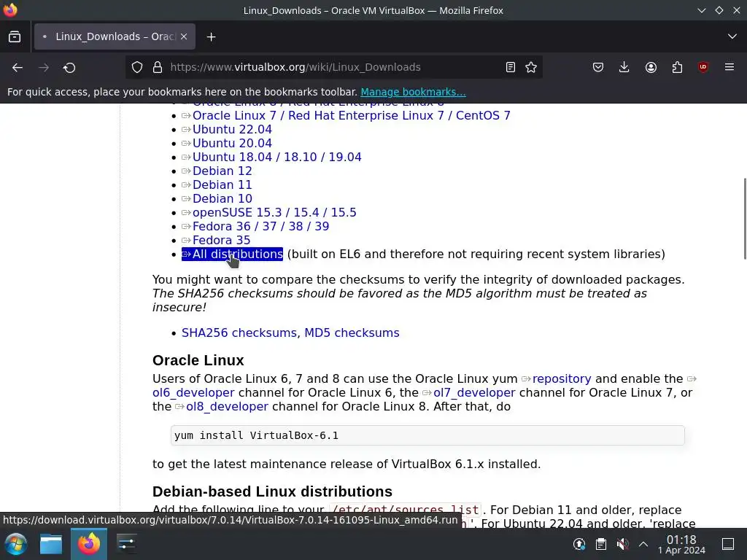Open the tracking protection shield icon
The image size is (747, 560).
(137, 67)
